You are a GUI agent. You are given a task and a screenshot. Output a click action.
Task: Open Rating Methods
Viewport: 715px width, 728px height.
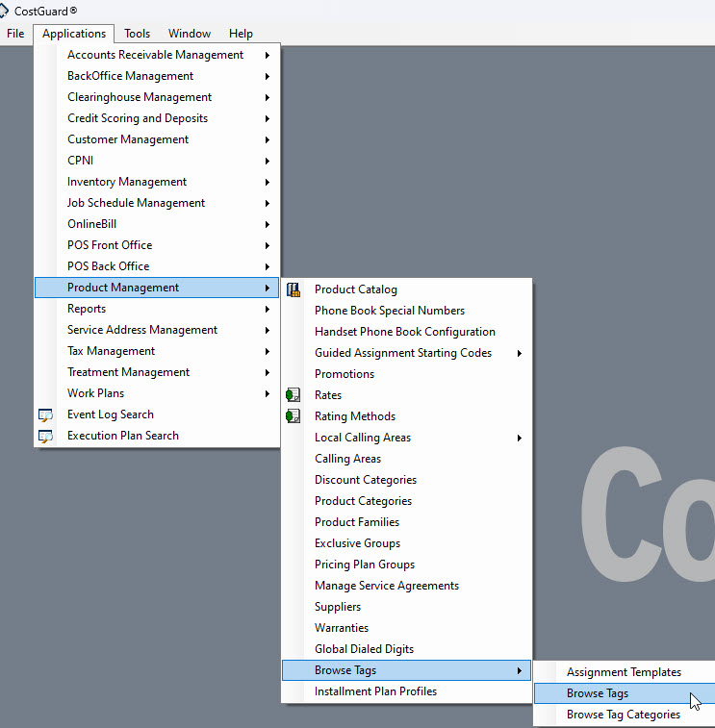406,416
